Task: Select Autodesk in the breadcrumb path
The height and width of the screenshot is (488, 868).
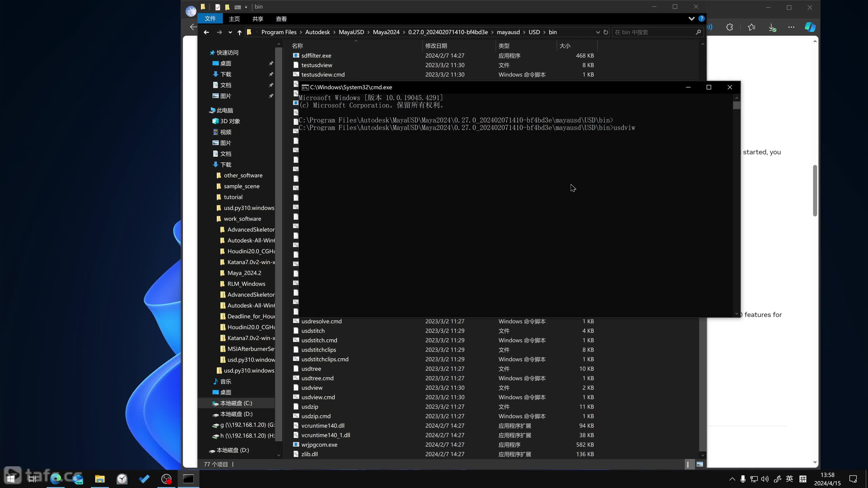Action: (x=317, y=32)
